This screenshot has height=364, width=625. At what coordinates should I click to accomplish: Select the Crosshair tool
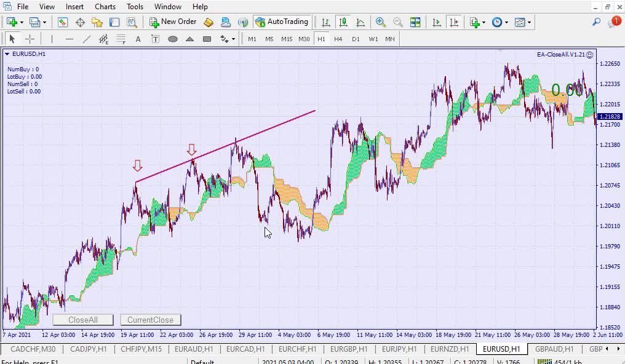point(30,39)
